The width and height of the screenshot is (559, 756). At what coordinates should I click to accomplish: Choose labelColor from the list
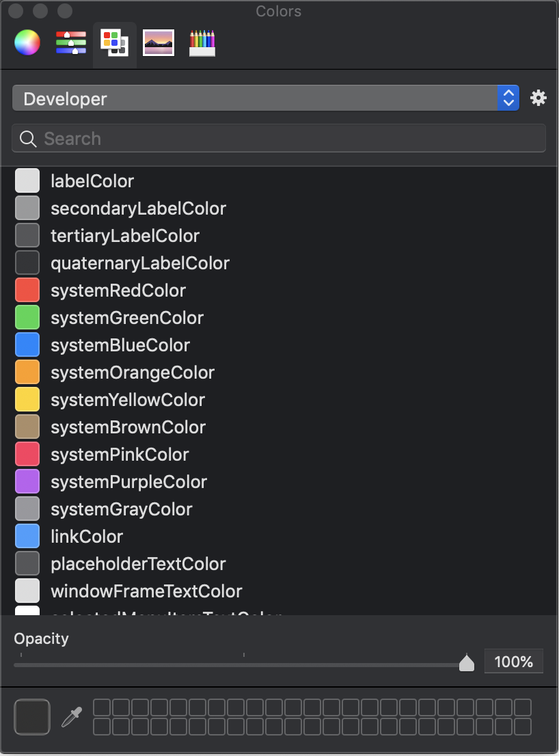pos(92,181)
